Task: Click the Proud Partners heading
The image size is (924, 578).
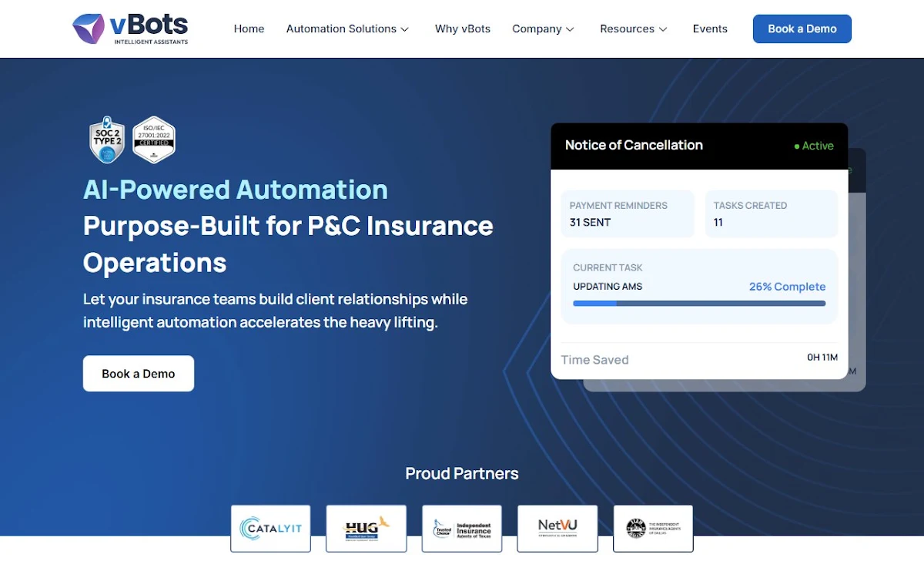Action: click(462, 473)
